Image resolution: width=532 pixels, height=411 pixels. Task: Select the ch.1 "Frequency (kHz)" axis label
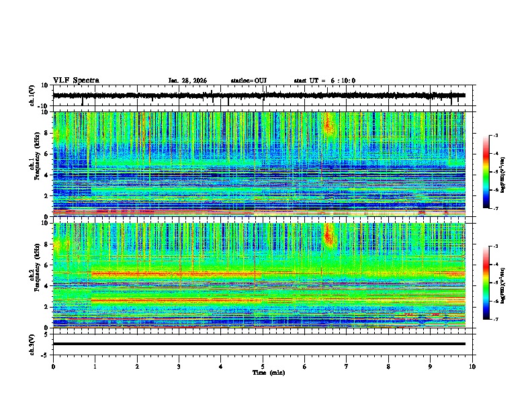tap(37, 156)
